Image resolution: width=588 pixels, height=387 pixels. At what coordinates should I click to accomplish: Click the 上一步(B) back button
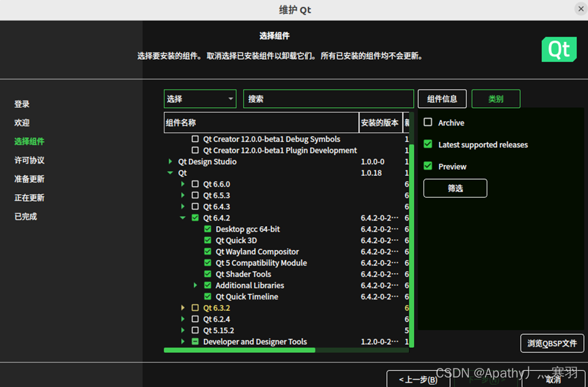point(418,379)
